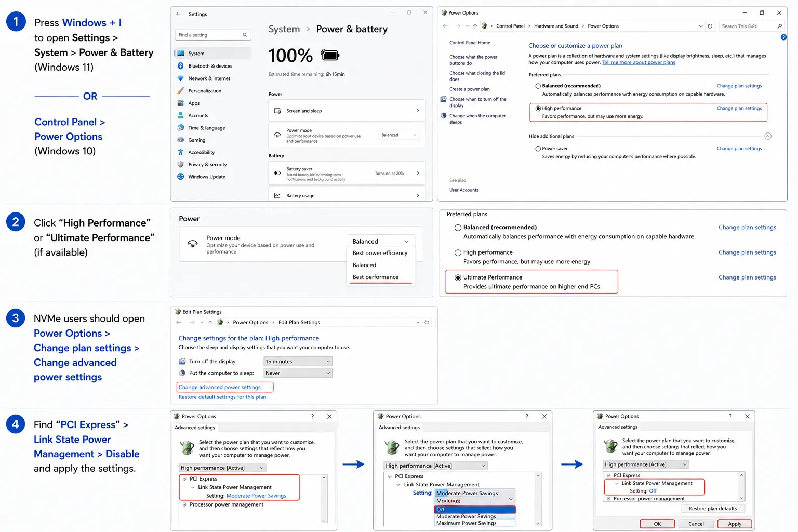This screenshot has height=532, width=798.
Task: Open System in the Settings sidebar
Action: pyautogui.click(x=213, y=54)
